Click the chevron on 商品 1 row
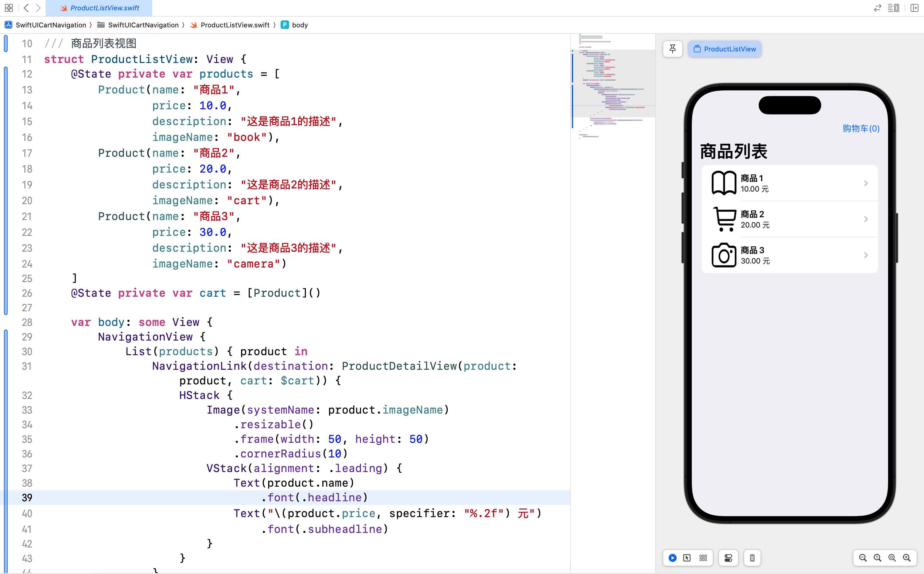The height and width of the screenshot is (574, 924). tap(866, 183)
